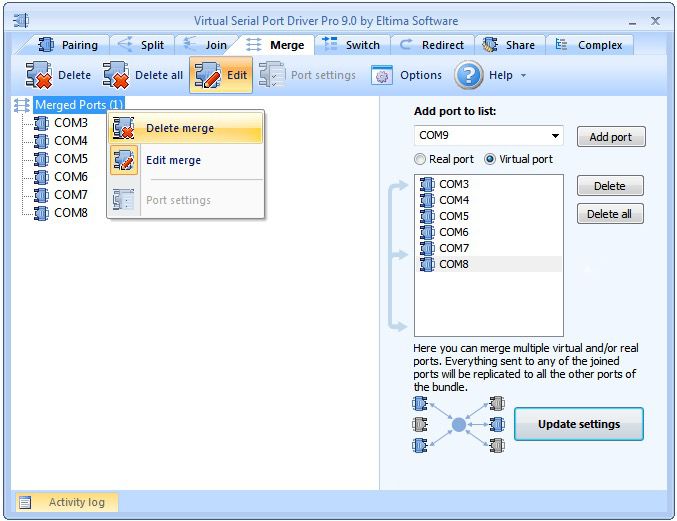Close the Virtual Serial Port Driver window

point(655,21)
